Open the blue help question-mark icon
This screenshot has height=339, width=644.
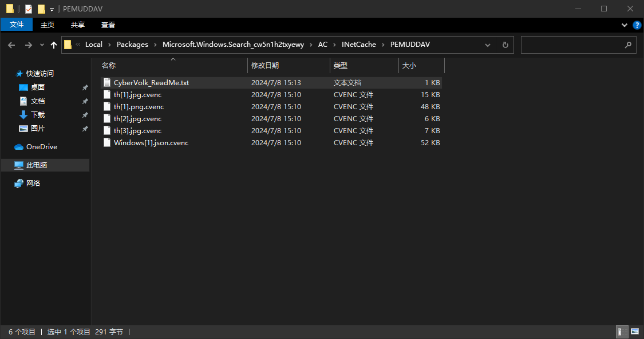[637, 25]
